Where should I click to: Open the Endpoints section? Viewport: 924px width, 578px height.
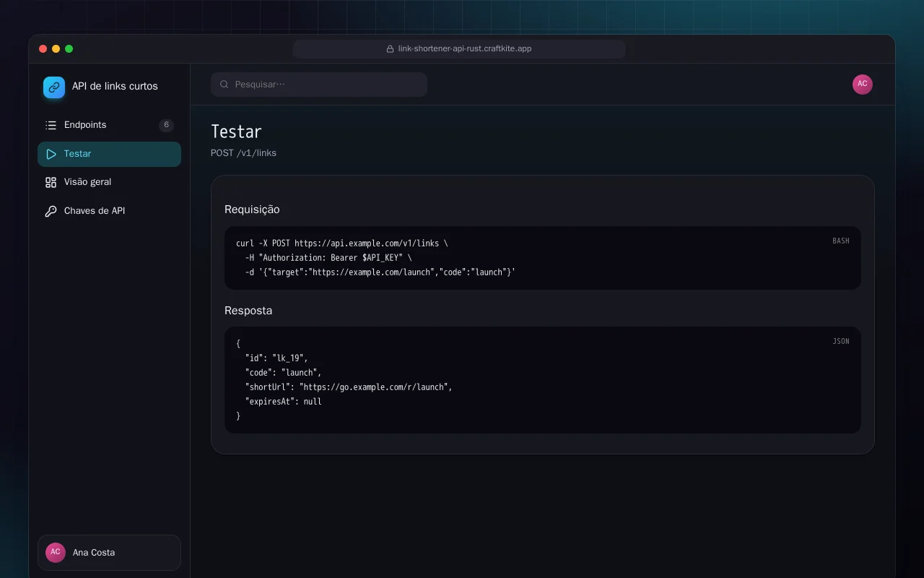coord(109,125)
